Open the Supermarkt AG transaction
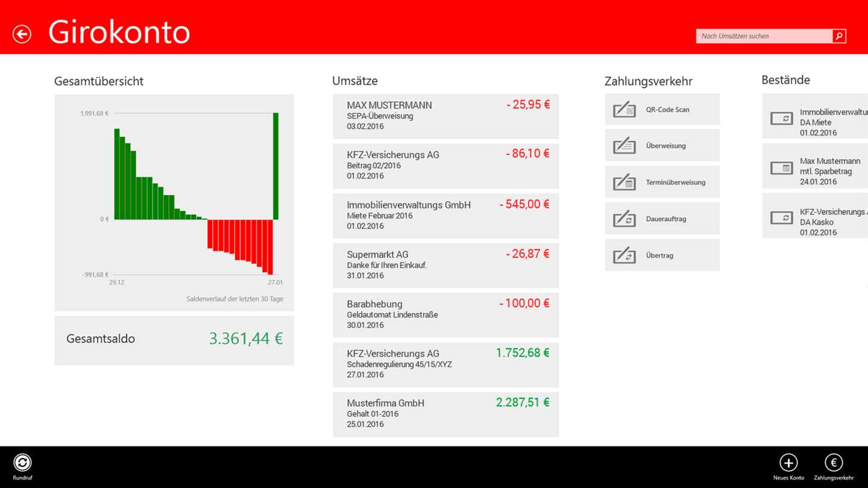Image resolution: width=868 pixels, height=488 pixels. [x=445, y=265]
